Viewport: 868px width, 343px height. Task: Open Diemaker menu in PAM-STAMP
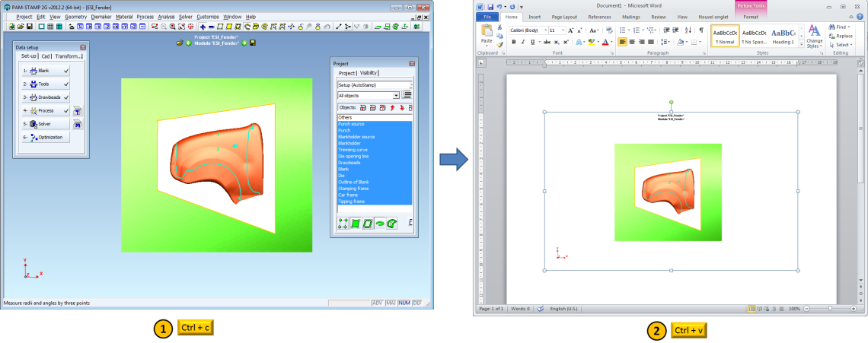click(101, 17)
